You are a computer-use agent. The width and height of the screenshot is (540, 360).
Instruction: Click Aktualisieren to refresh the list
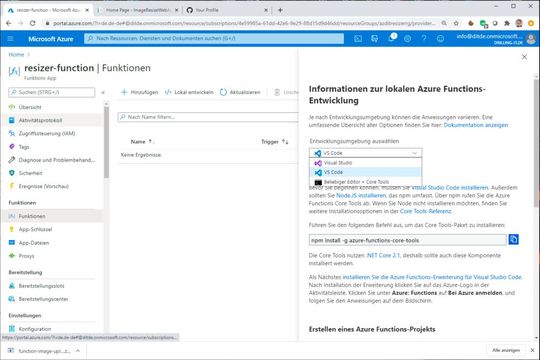pos(240,92)
